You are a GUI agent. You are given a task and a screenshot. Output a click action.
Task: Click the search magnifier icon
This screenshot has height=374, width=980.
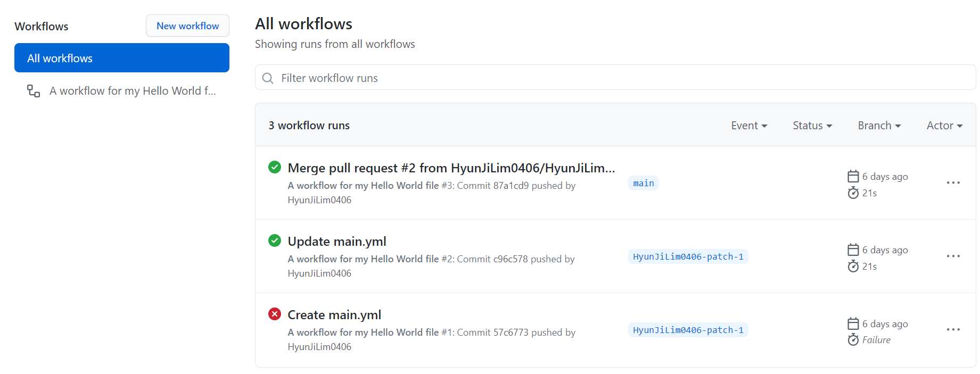click(268, 78)
